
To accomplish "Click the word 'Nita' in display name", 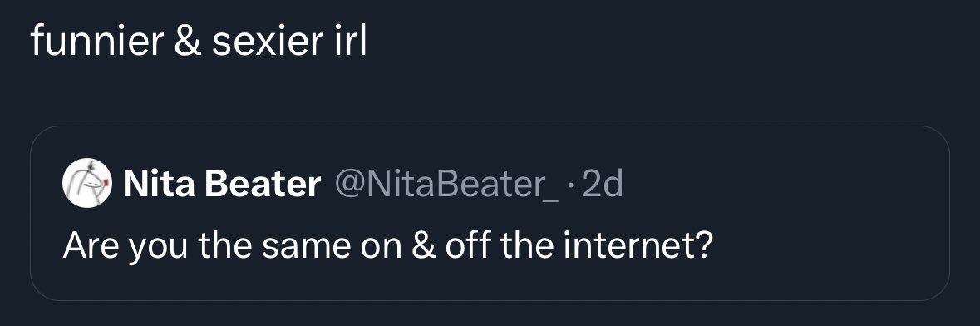I will pos(160,184).
